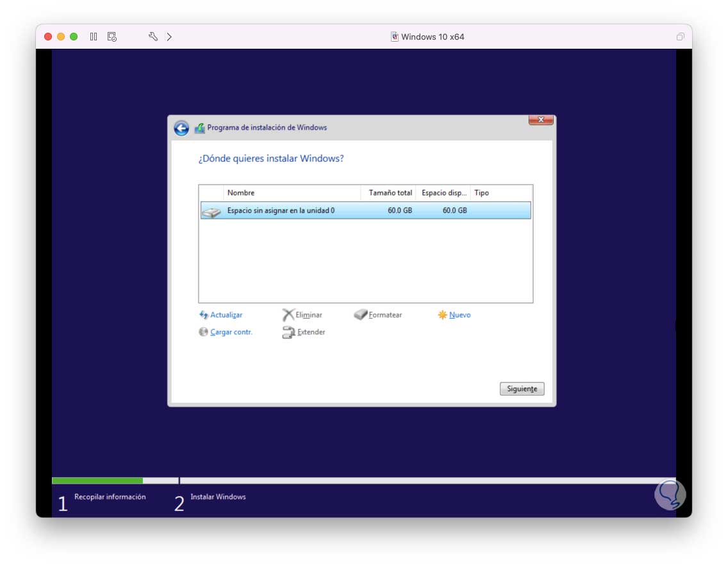The height and width of the screenshot is (565, 728).
Task: Click the forward chevron in VM toolbar
Action: point(169,37)
